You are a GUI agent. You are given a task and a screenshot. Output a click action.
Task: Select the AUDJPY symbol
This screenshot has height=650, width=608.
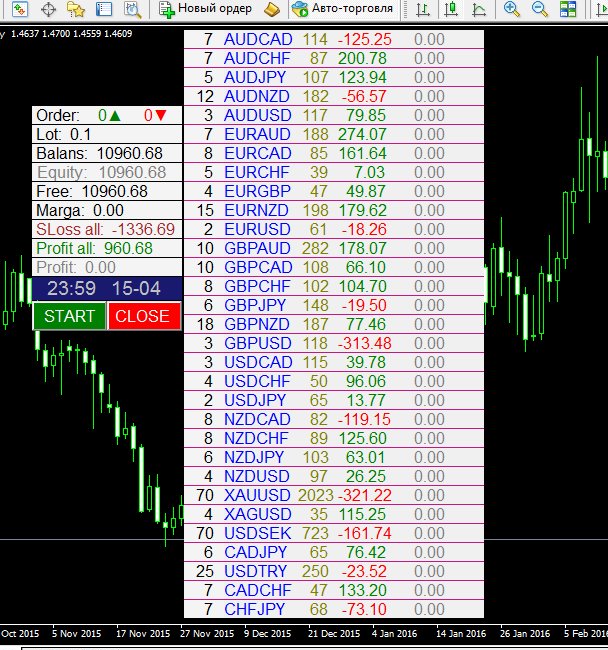(255, 78)
